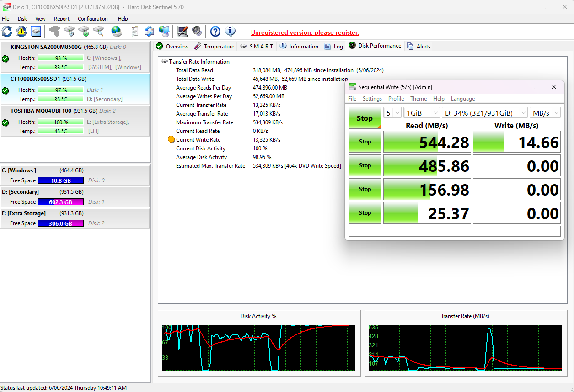
Task: Click the disk with green checkmark icon
Action: [84, 32]
